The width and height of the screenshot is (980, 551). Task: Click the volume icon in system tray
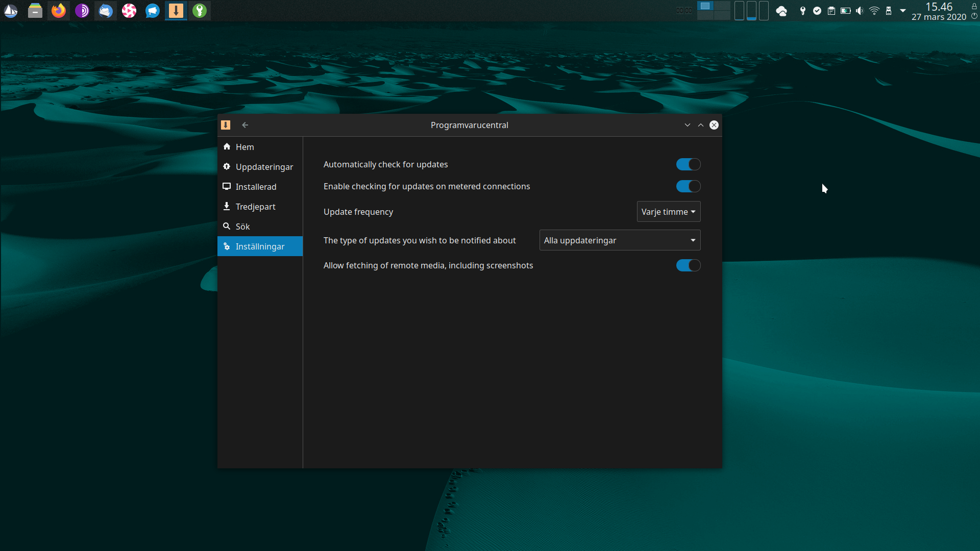(860, 11)
